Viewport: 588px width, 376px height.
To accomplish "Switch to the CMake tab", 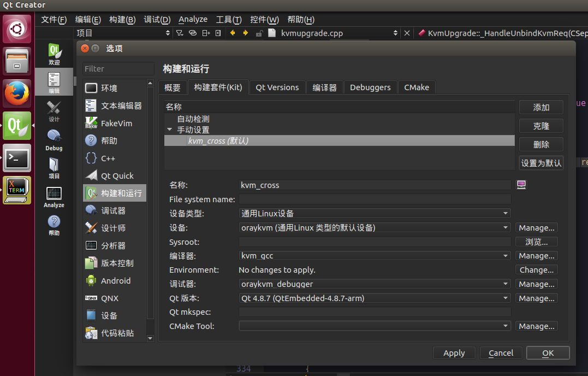I will click(417, 87).
